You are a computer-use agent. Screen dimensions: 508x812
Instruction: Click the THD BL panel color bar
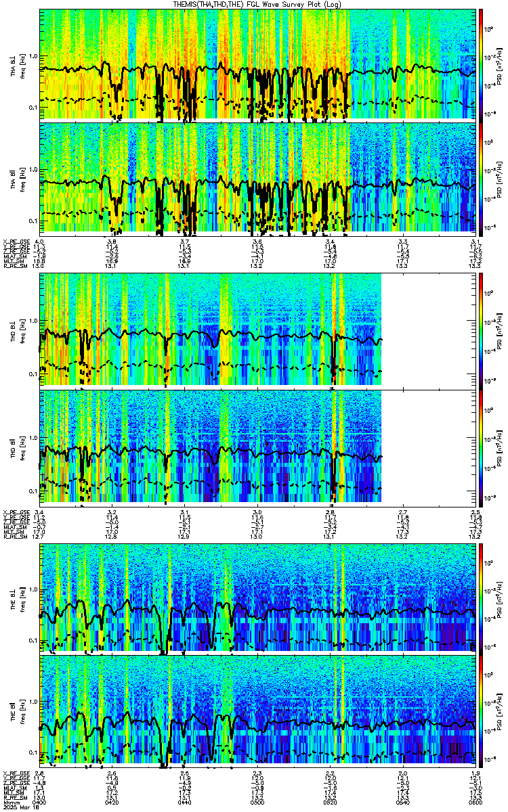click(x=481, y=329)
